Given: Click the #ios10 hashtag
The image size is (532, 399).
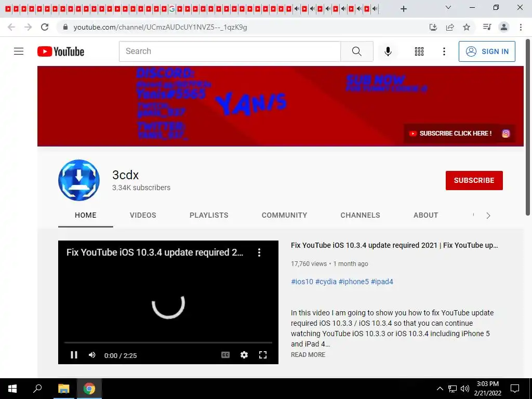Looking at the screenshot, I should coord(302,282).
